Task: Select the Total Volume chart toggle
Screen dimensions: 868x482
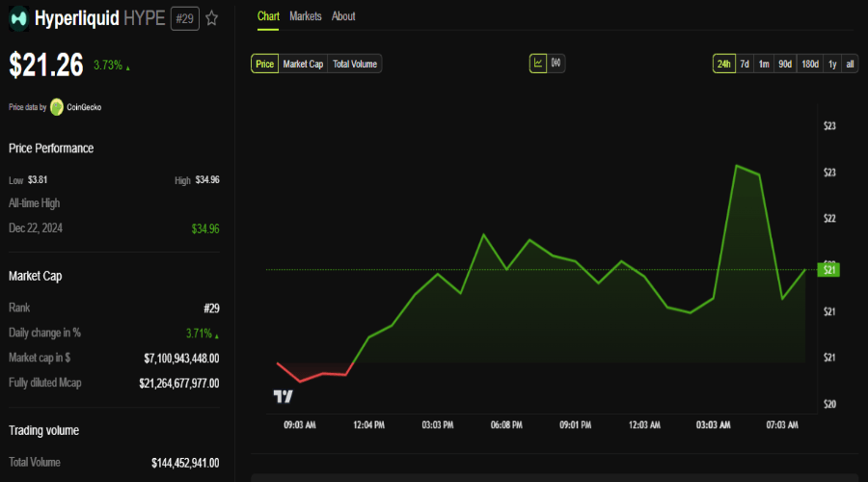Action: tap(355, 64)
